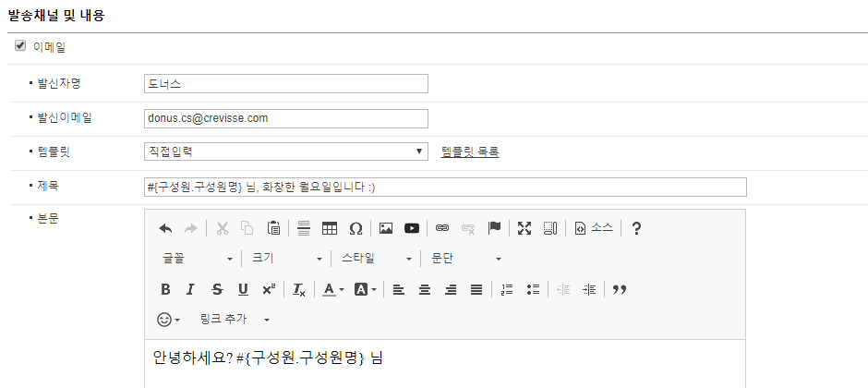Center align the text

(425, 289)
